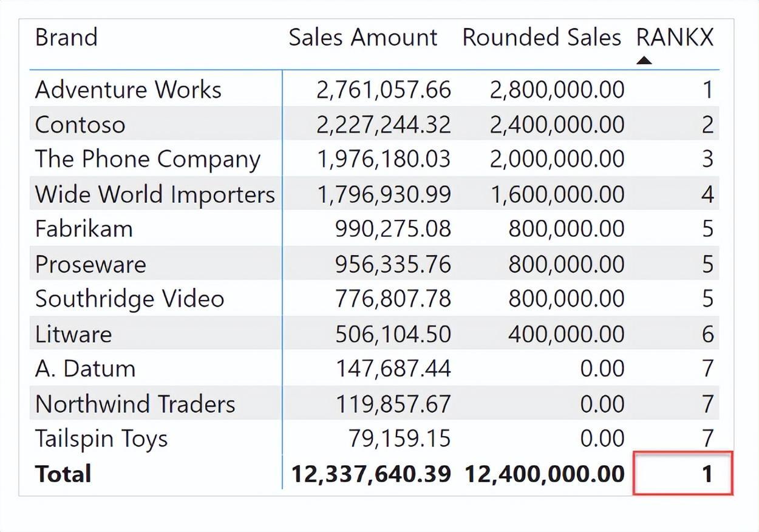Select the Tailspin Toys brand cell

click(101, 438)
